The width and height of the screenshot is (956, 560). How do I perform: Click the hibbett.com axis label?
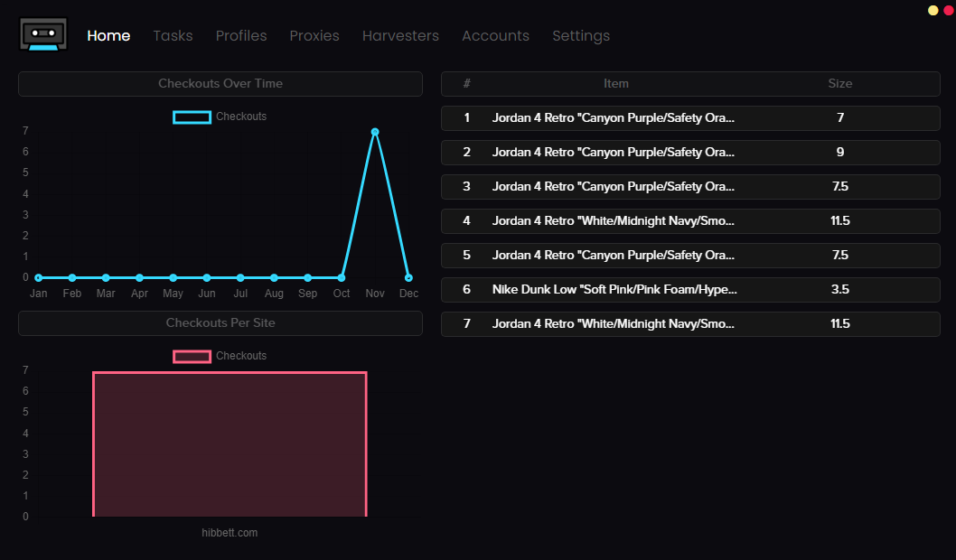tap(230, 533)
